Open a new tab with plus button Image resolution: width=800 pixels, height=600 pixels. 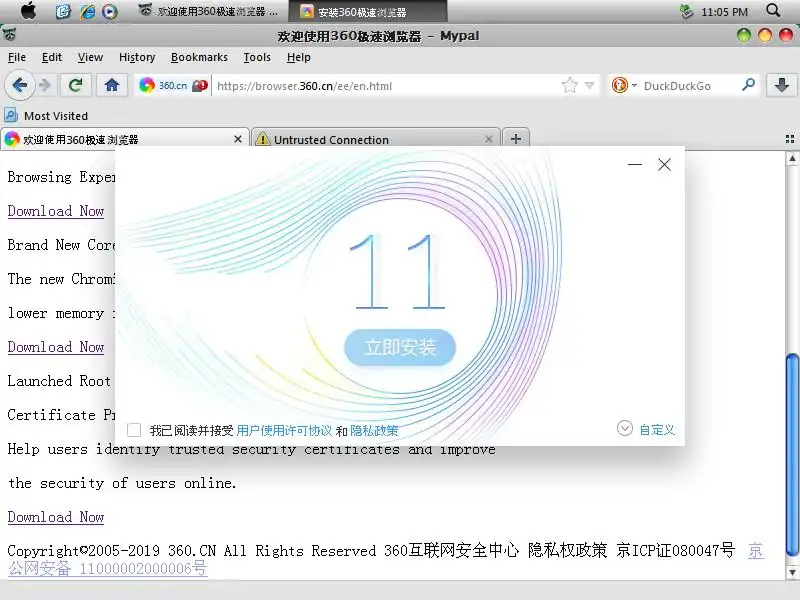[x=516, y=139]
